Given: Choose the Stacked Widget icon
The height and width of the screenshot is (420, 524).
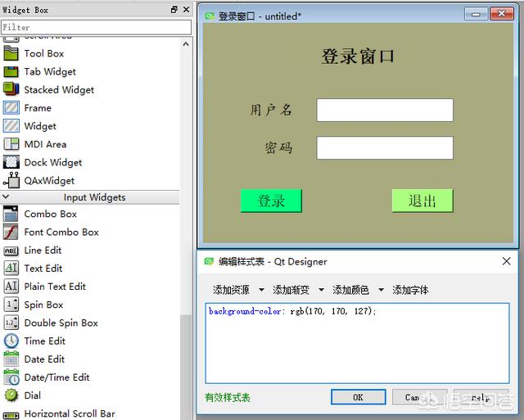Looking at the screenshot, I should coord(11,89).
